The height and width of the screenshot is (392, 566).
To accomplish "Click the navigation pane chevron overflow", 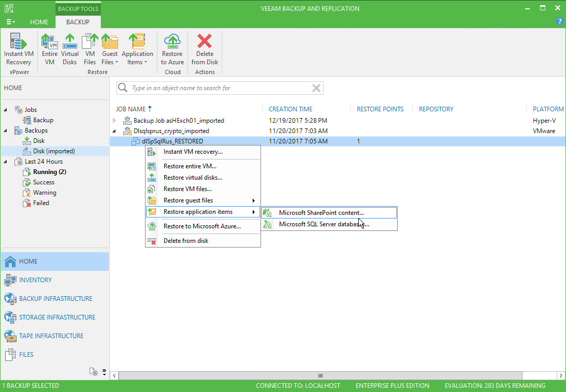I will (x=104, y=372).
